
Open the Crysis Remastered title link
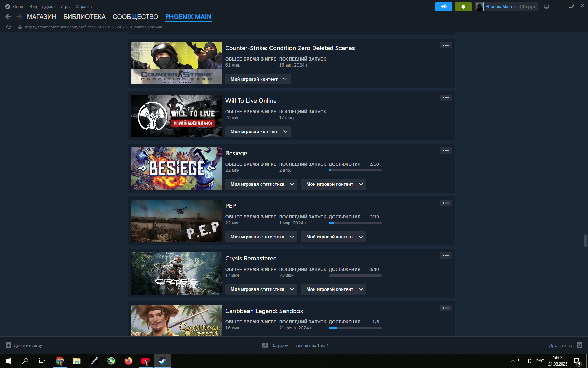point(251,258)
